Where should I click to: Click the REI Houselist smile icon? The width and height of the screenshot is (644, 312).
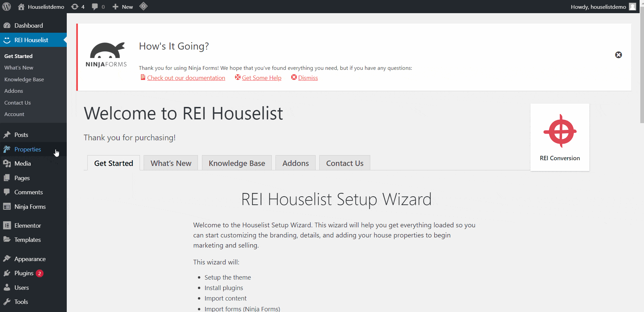click(7, 40)
